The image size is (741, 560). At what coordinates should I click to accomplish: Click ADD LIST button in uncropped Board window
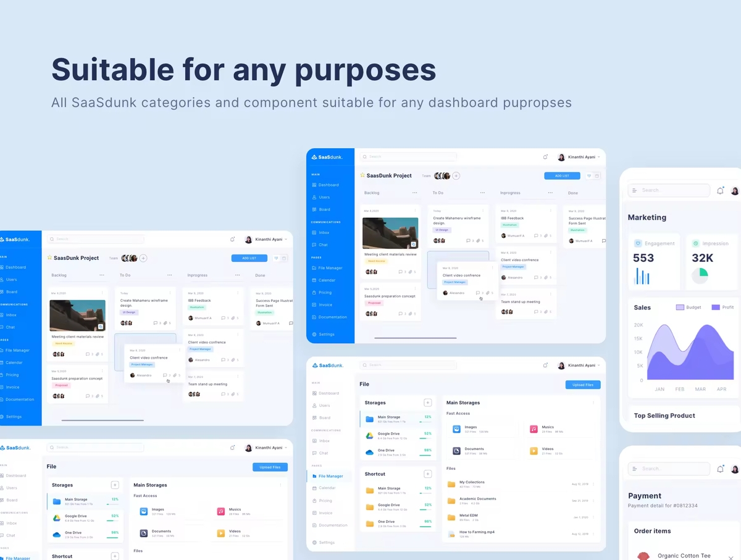tap(561, 176)
